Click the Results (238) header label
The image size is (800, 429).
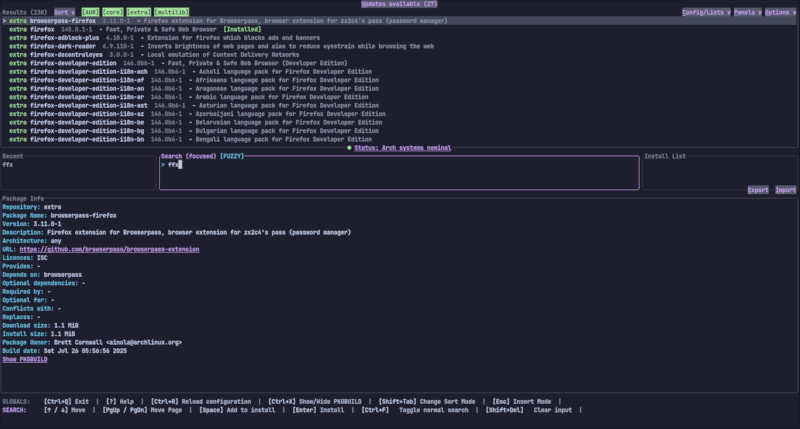(x=24, y=12)
